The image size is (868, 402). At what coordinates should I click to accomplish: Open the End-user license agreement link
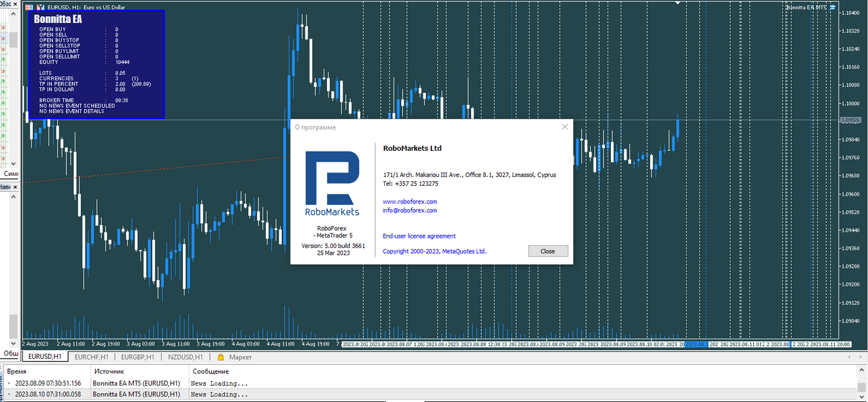click(419, 236)
